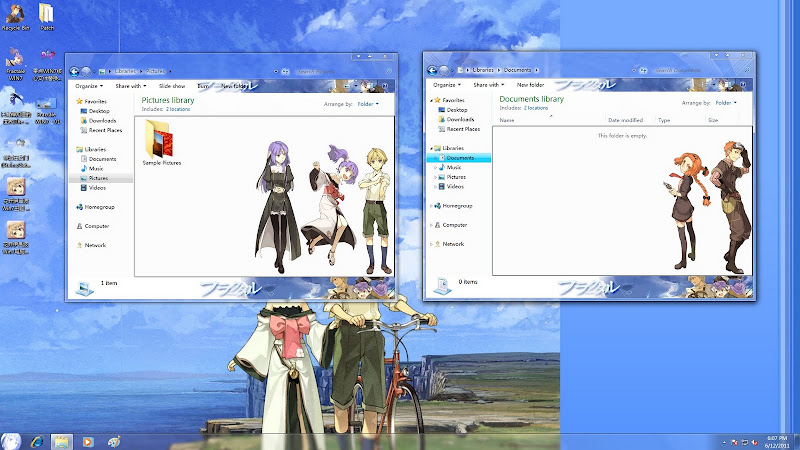Show hidden system tray icons

tap(724, 442)
